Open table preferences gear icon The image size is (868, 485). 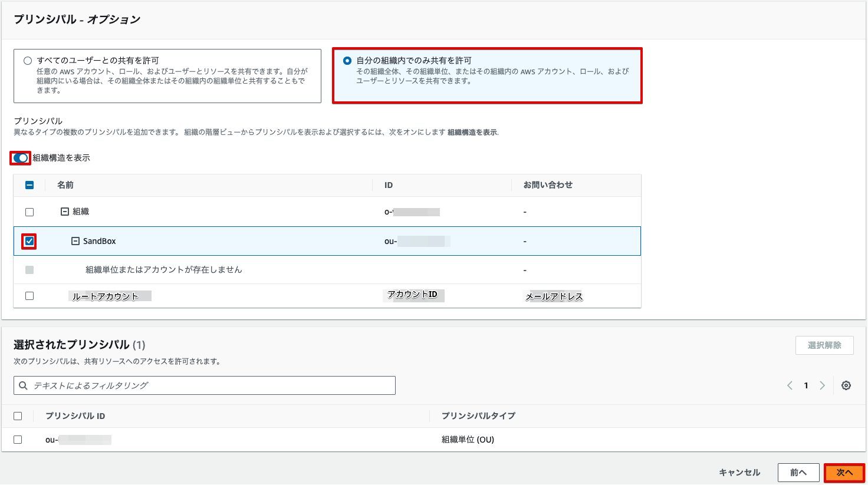point(846,385)
